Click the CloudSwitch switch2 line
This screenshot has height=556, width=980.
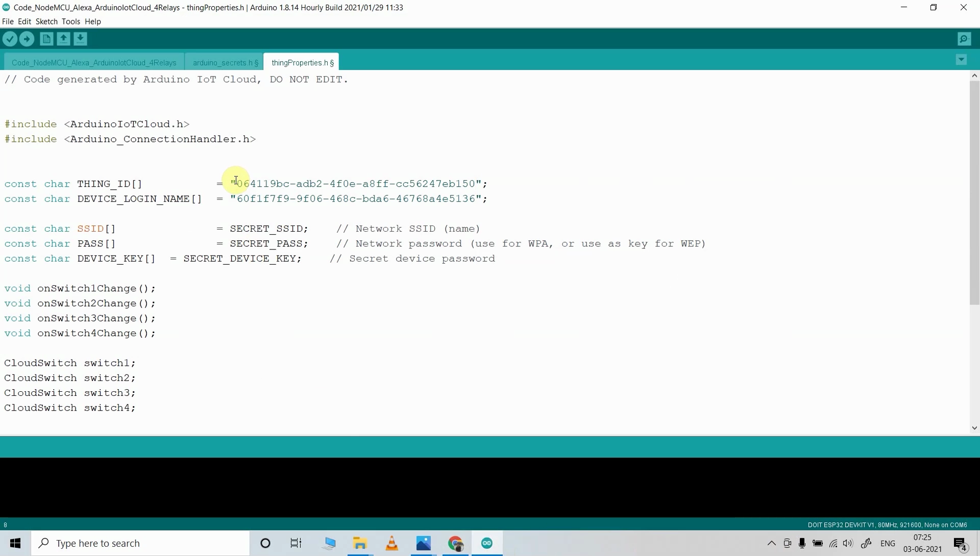pyautogui.click(x=70, y=378)
